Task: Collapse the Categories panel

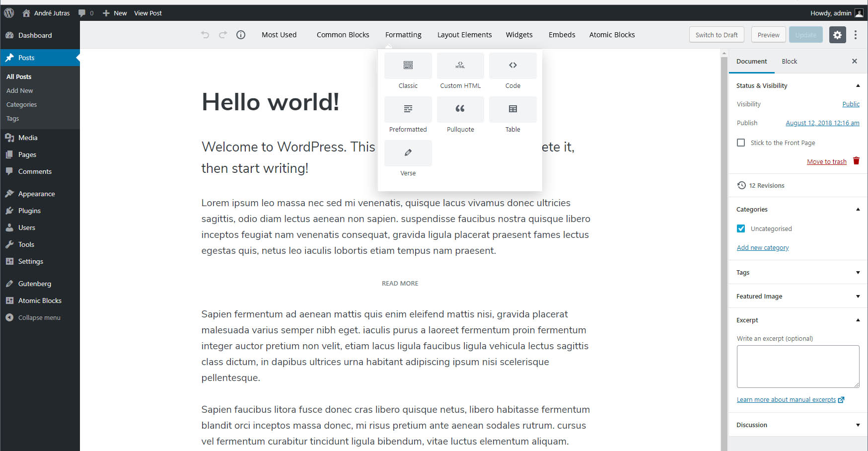Action: [798, 209]
